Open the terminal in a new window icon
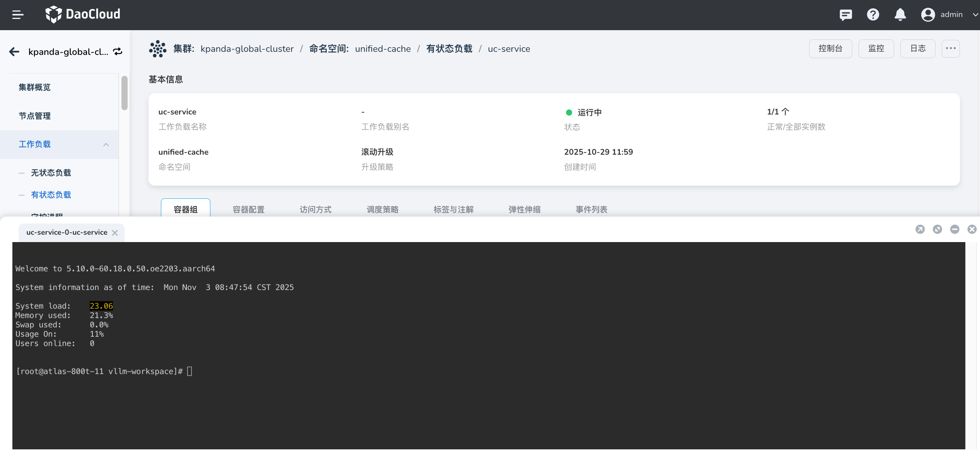This screenshot has height=454, width=980. tap(920, 229)
